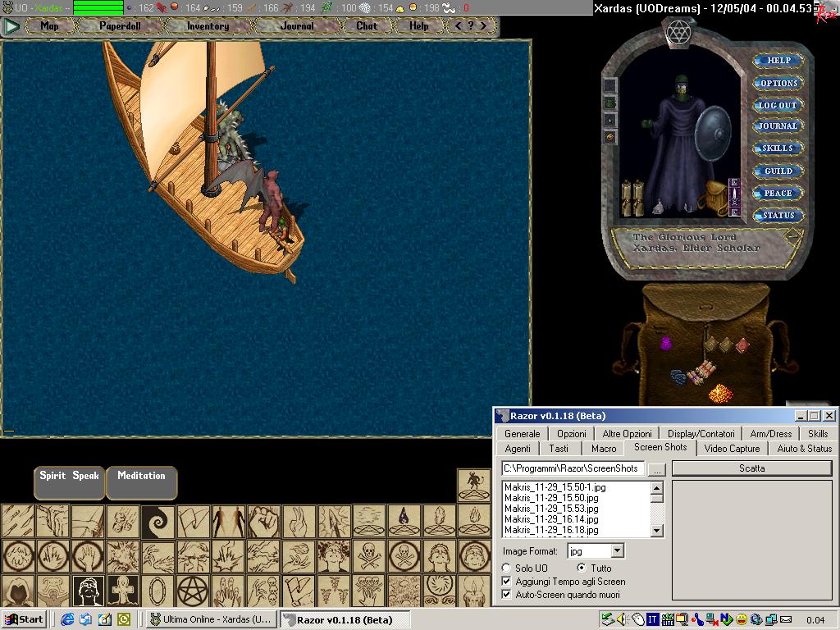840x630 pixels.
Task: Open the Display/Contatori tab
Action: click(701, 433)
